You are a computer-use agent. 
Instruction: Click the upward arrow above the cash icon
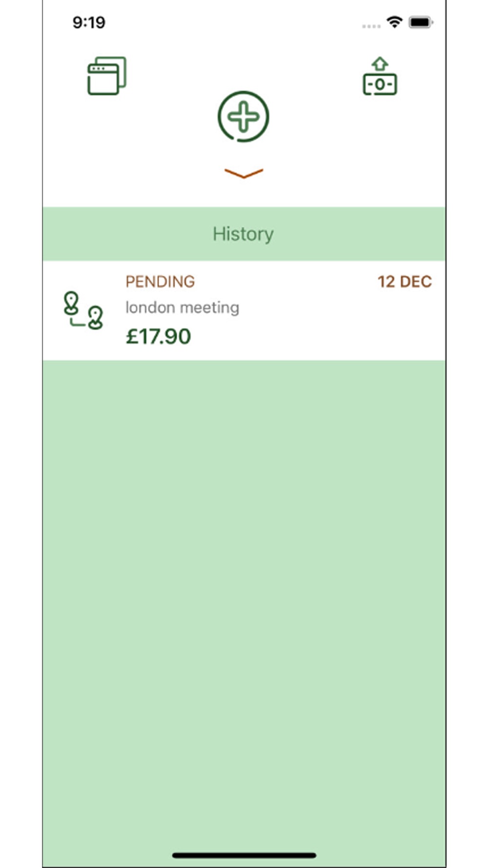pyautogui.click(x=380, y=64)
